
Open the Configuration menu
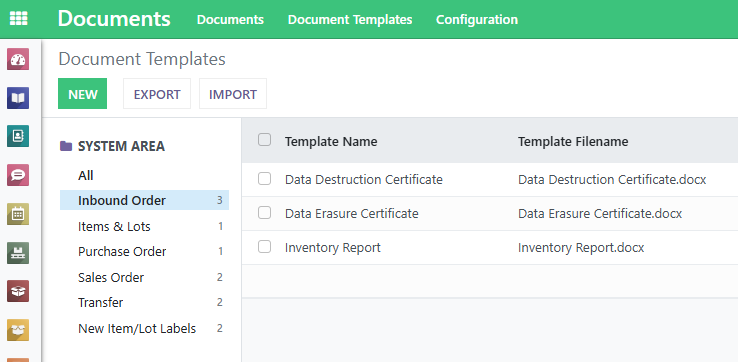click(477, 20)
